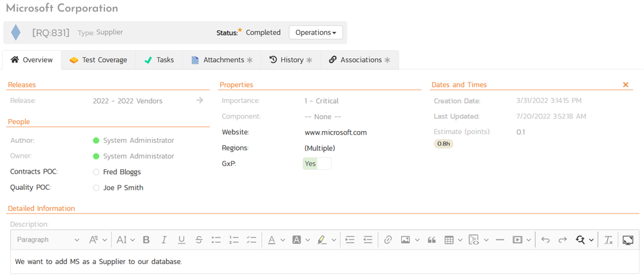Go to release 2022 Vendors arrow
The image size is (644, 276).
(200, 100)
